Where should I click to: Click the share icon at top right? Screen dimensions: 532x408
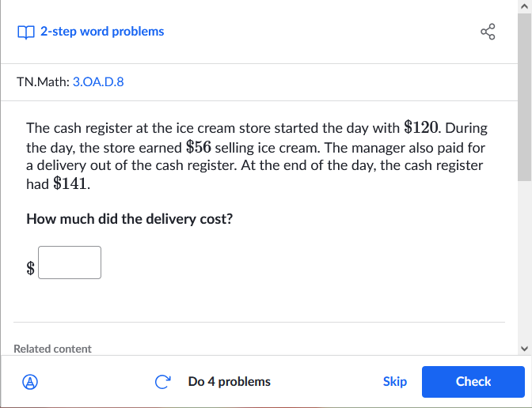(488, 32)
